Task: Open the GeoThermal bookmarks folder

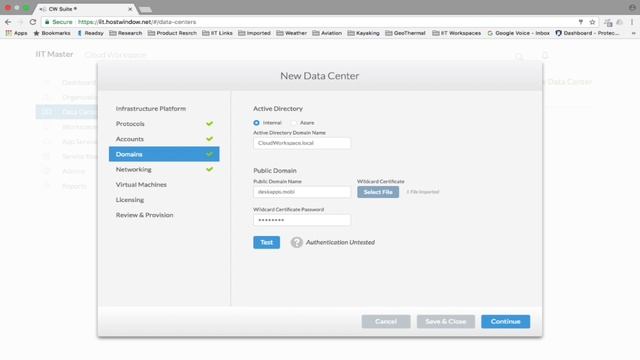Action: tap(405, 33)
